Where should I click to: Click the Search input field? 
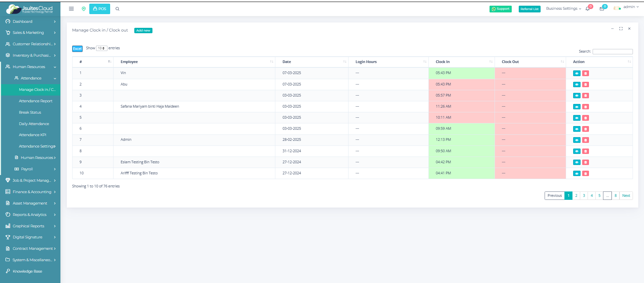[612, 52]
